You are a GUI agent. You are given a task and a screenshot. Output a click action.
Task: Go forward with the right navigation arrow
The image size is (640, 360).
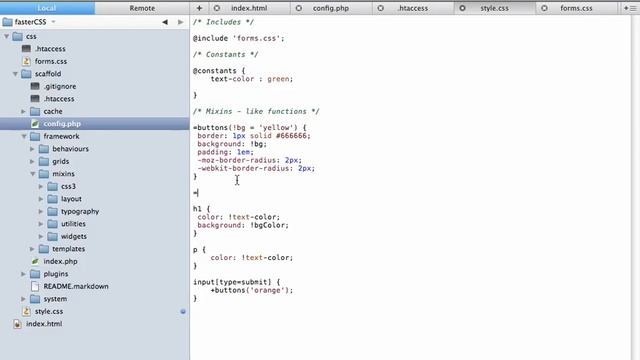coord(180,22)
